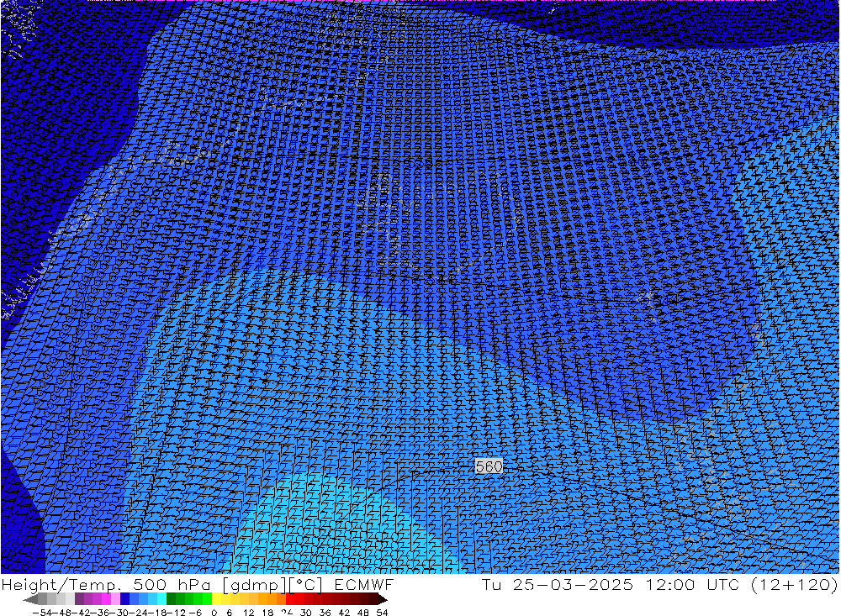Click the (12+120) forecast hour text
The image size is (841, 616).
click(795, 584)
